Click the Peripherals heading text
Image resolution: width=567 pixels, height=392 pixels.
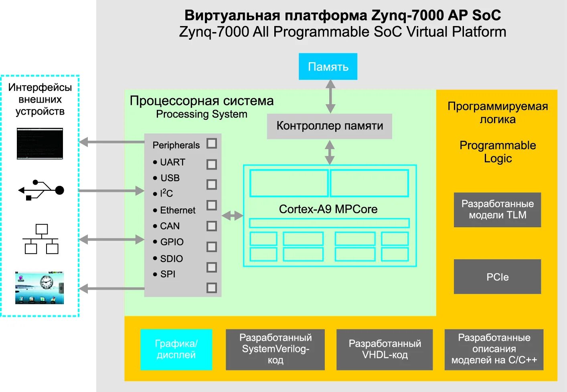176,145
